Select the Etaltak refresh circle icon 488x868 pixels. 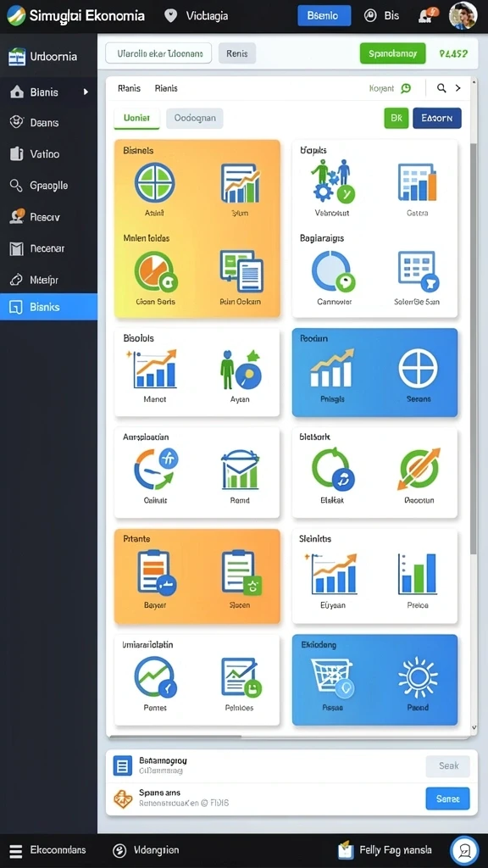[332, 470]
